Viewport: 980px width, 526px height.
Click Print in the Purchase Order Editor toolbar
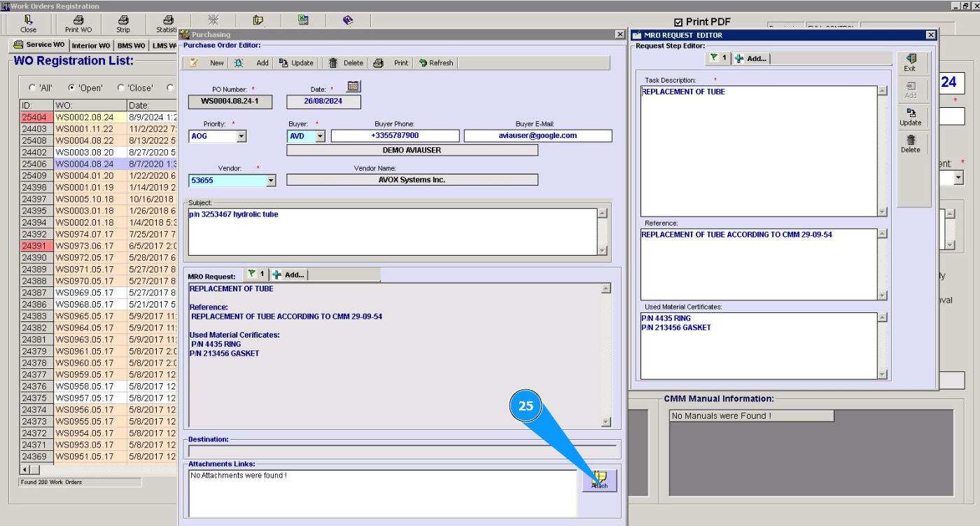coord(391,63)
